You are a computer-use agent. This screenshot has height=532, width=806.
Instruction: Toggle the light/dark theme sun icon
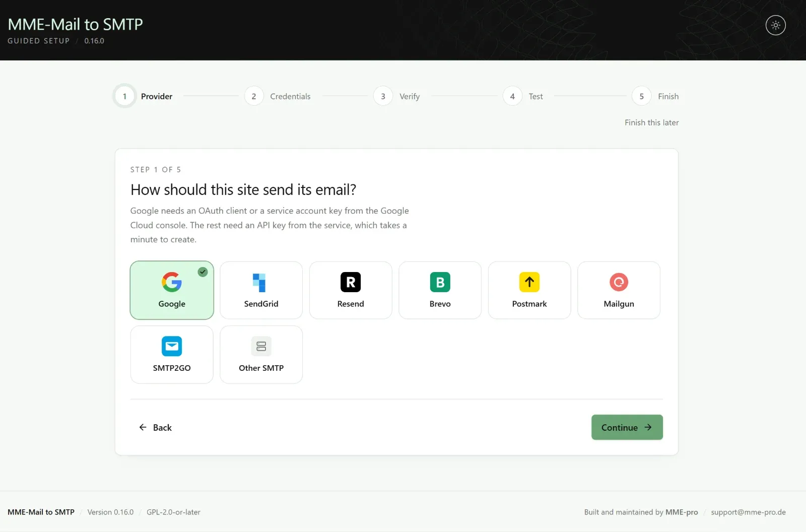click(x=776, y=25)
